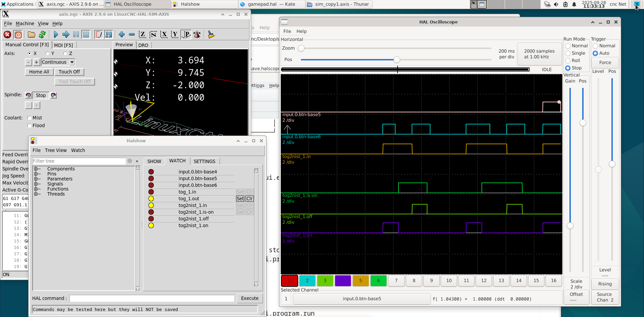Switch to the MDI [F5] tab
The height and width of the screenshot is (317, 644).
(63, 45)
